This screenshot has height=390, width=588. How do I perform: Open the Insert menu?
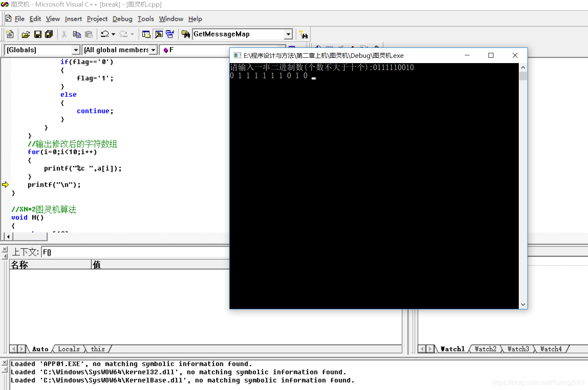(x=73, y=19)
